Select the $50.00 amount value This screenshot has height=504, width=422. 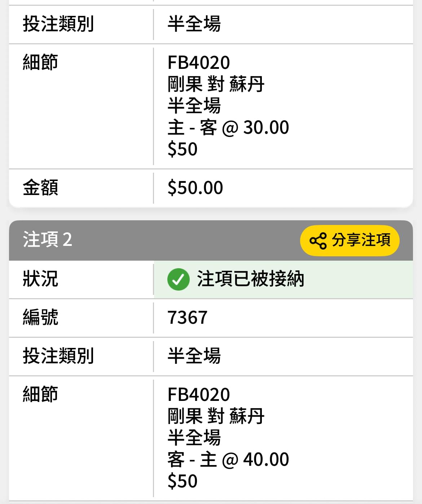click(x=195, y=187)
